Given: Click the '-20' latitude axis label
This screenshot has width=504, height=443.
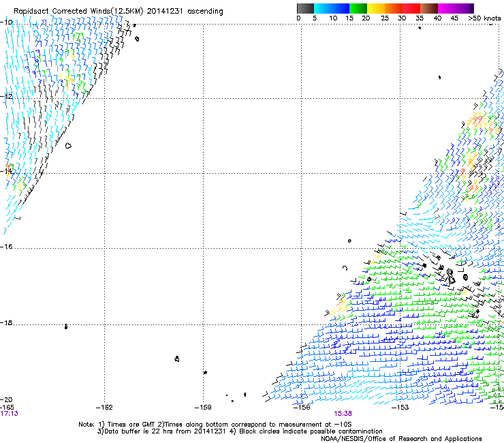Looking at the screenshot, I should (6, 399).
